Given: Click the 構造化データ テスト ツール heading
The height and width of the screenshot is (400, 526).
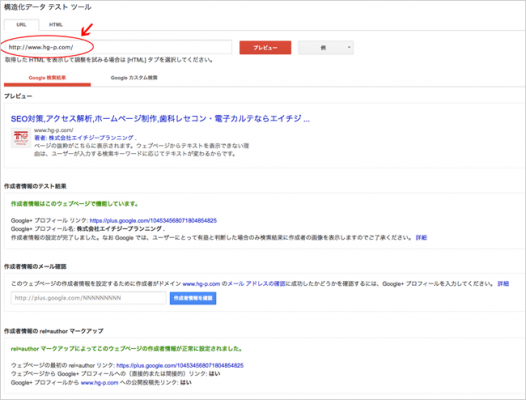Looking at the screenshot, I should click(x=48, y=7).
